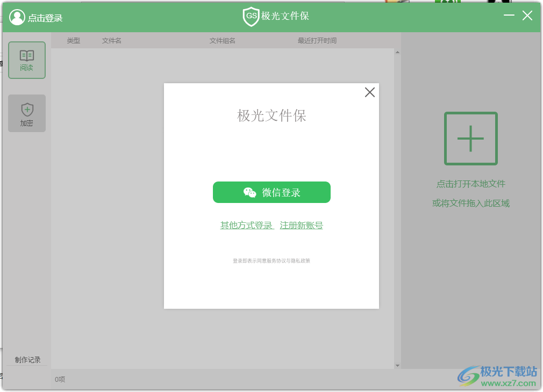Open 其他方式登录 login options link
Screen dimensions: 543x392
tap(246, 225)
